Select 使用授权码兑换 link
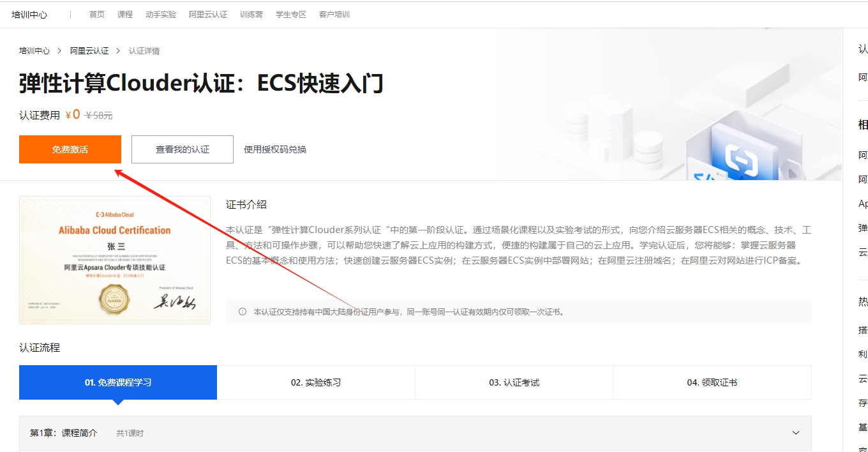Viewport: 868px width, 452px height. pos(274,149)
